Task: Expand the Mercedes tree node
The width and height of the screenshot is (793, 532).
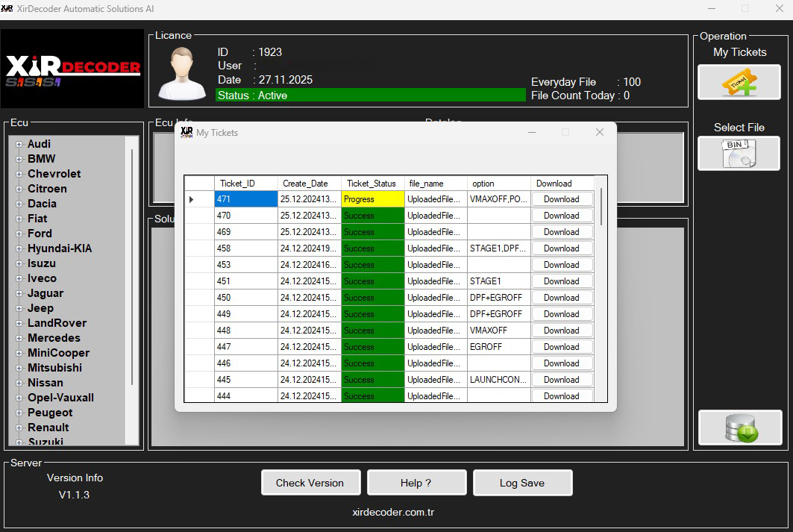Action: coord(18,338)
